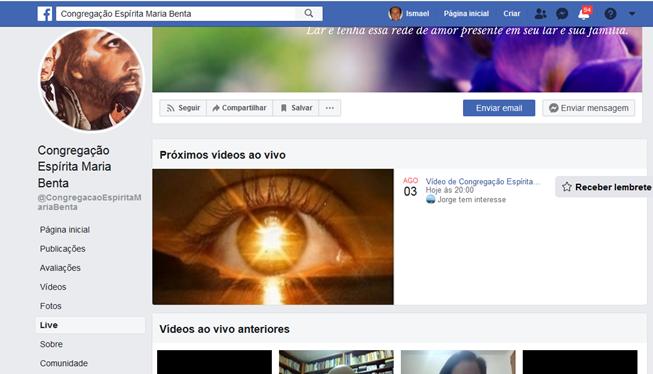Open the help question mark icon

[610, 14]
